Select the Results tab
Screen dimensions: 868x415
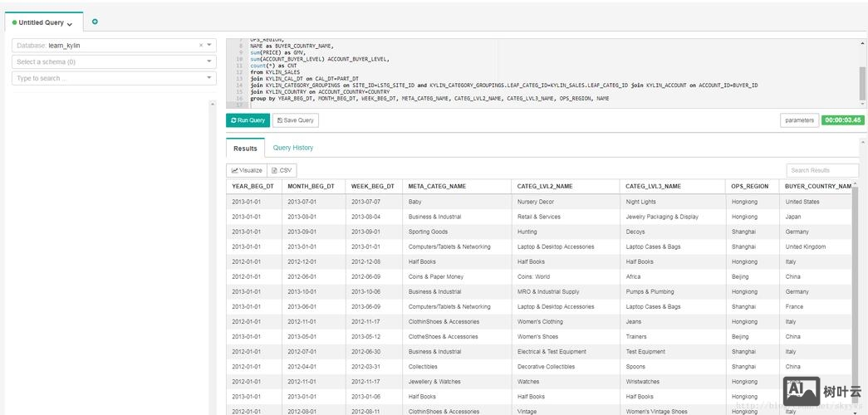[245, 149]
